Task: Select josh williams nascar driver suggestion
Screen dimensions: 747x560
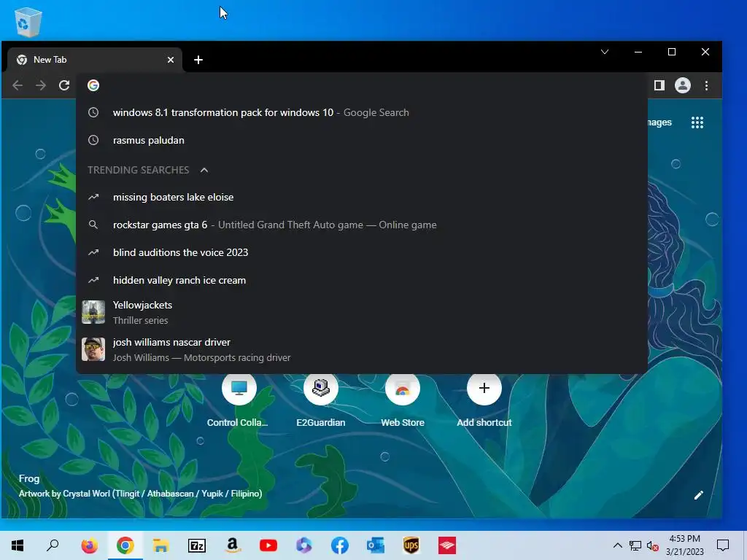Action: click(362, 349)
